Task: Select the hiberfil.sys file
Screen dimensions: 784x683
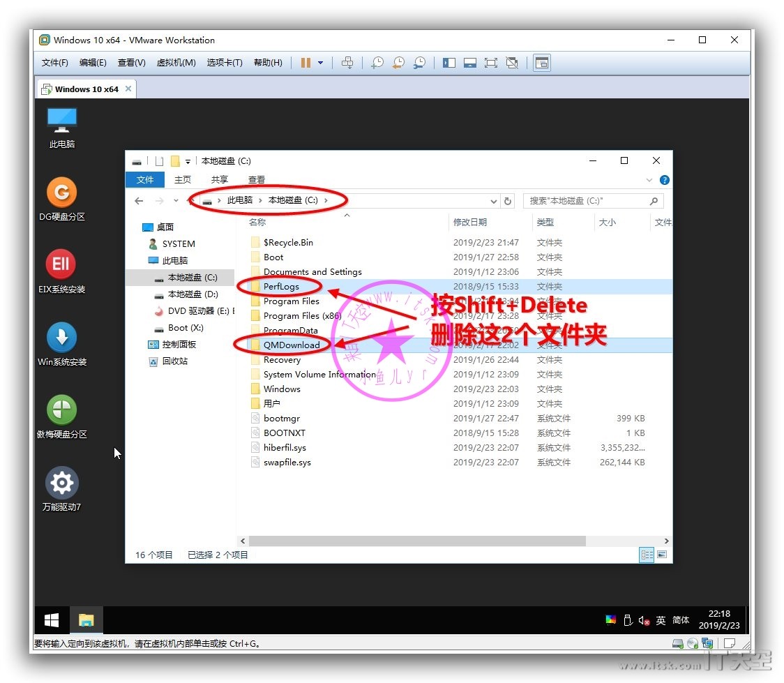Action: point(285,447)
